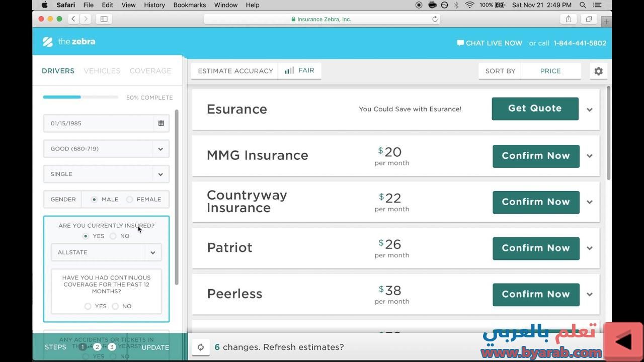644x362 pixels.
Task: Confirm Now for Patriot
Action: (536, 248)
